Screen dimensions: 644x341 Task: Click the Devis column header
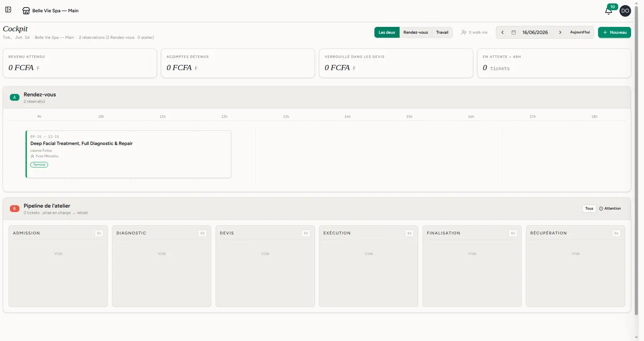tap(227, 233)
